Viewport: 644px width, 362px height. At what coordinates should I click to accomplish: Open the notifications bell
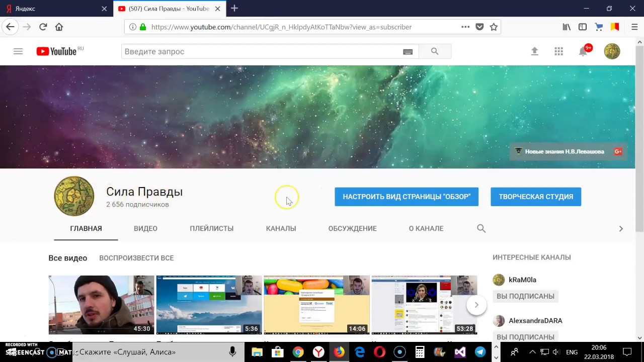pos(583,51)
